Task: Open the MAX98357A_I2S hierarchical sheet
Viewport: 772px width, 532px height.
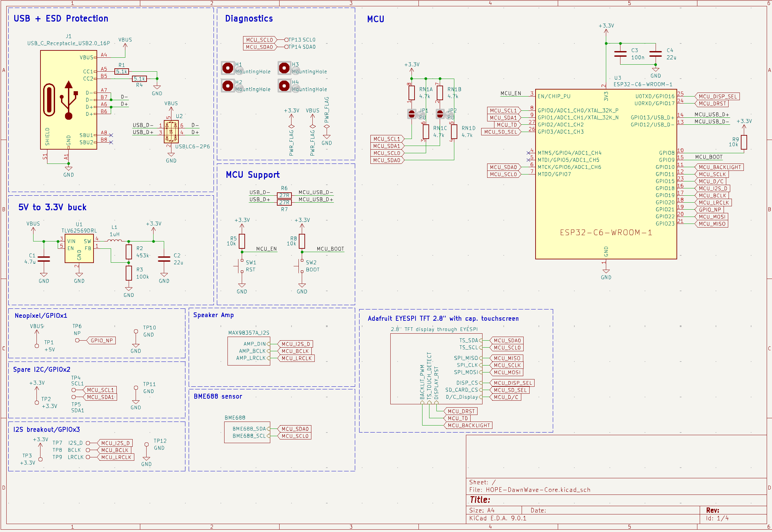Action: [249, 351]
